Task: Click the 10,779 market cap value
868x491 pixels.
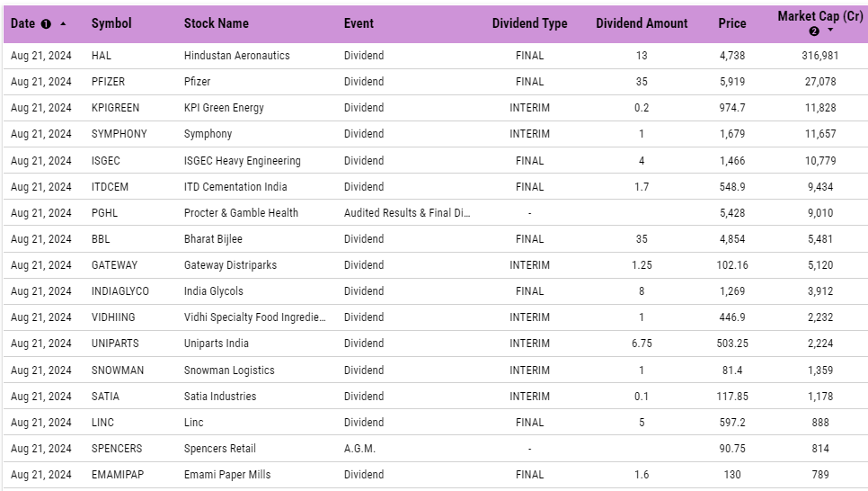Action: click(x=820, y=161)
